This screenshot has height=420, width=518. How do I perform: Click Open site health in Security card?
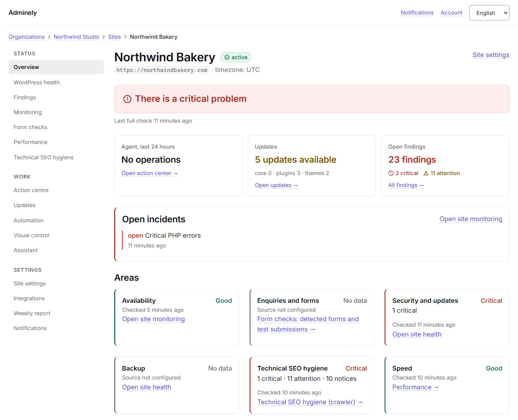[x=417, y=334]
